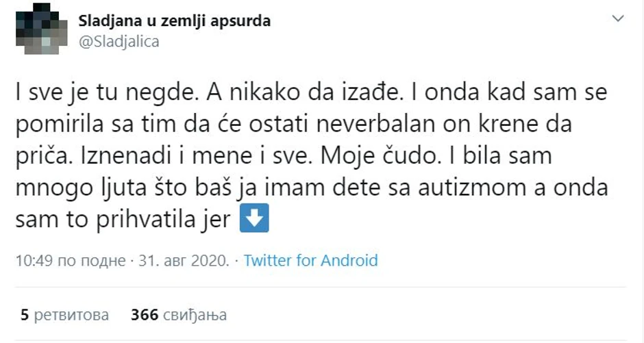Image resolution: width=644 pixels, height=343 pixels.
Task: View the '5 ретвитова' retweets list
Action: tap(65, 315)
